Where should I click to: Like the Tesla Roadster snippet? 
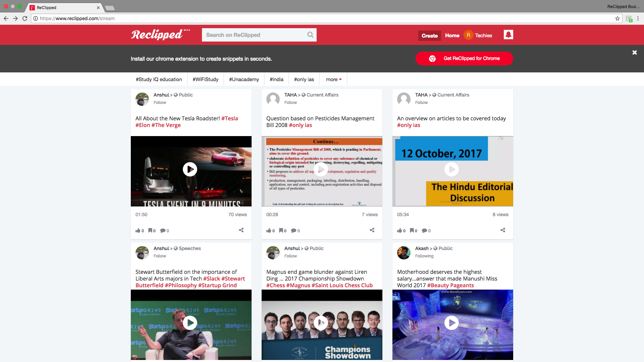(x=140, y=231)
